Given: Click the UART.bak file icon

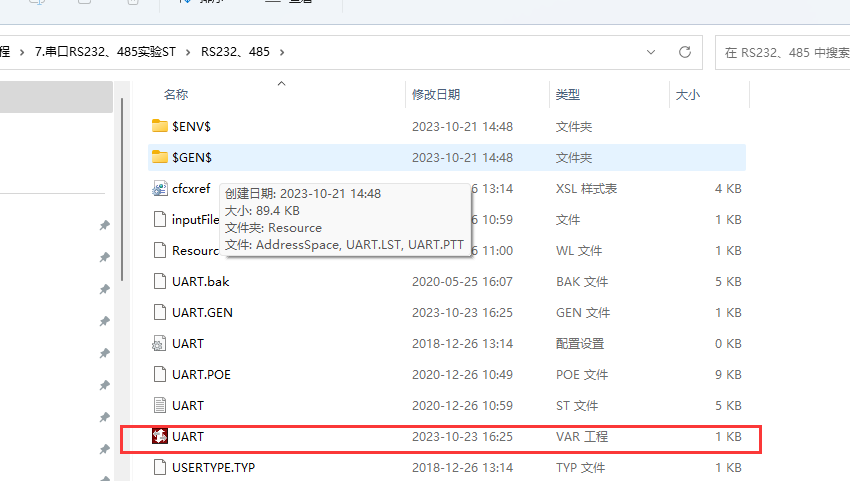Looking at the screenshot, I should tap(159, 281).
